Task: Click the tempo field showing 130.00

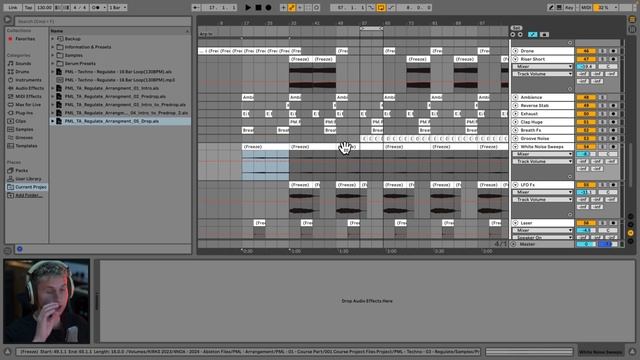Action: [44, 7]
